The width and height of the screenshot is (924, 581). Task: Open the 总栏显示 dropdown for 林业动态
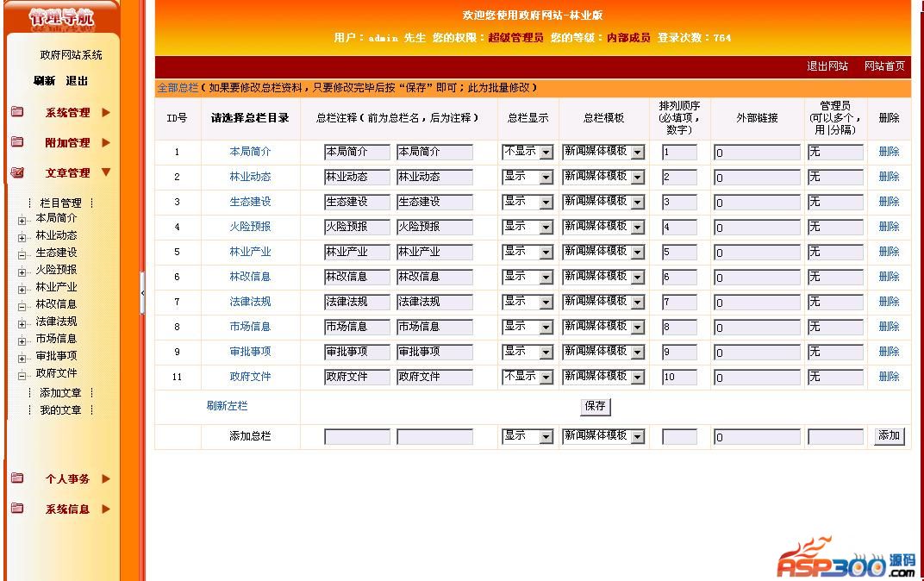click(x=528, y=177)
